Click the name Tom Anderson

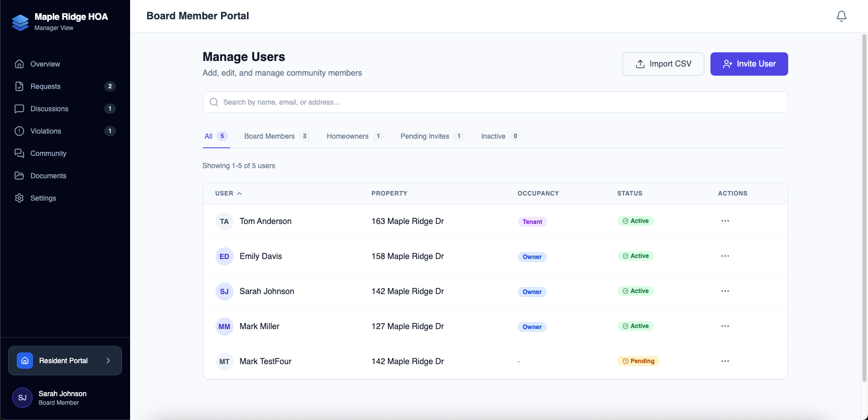point(265,221)
